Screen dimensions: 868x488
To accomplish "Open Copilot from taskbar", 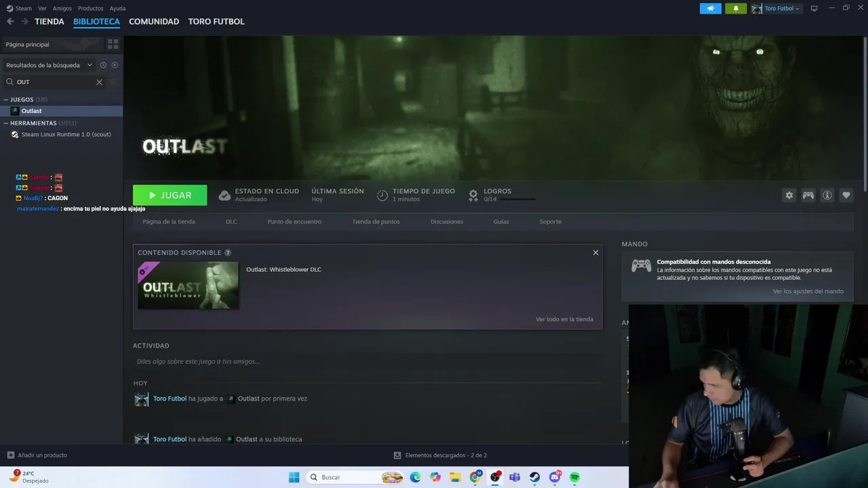I will coord(435,477).
